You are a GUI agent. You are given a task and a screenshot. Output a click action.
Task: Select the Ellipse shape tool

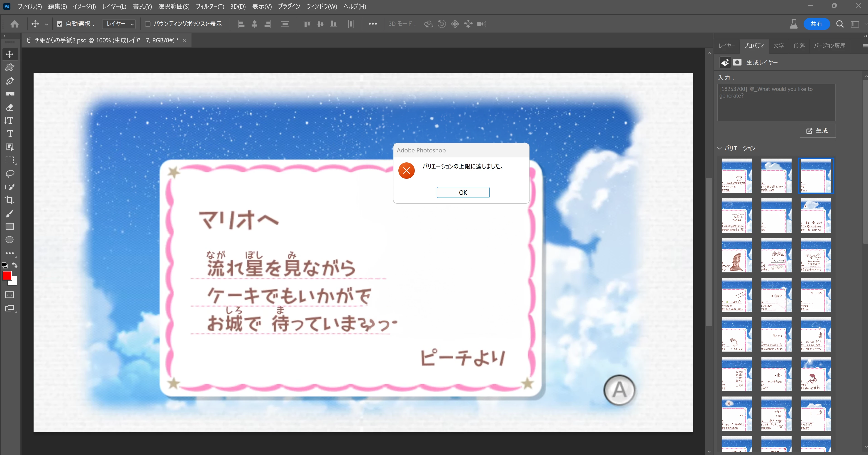coord(10,240)
